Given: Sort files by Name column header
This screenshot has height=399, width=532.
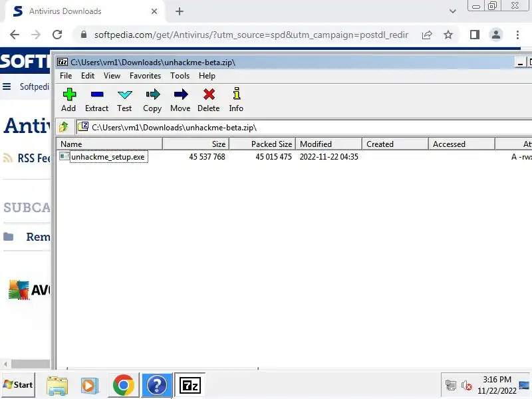Looking at the screenshot, I should pos(109,144).
